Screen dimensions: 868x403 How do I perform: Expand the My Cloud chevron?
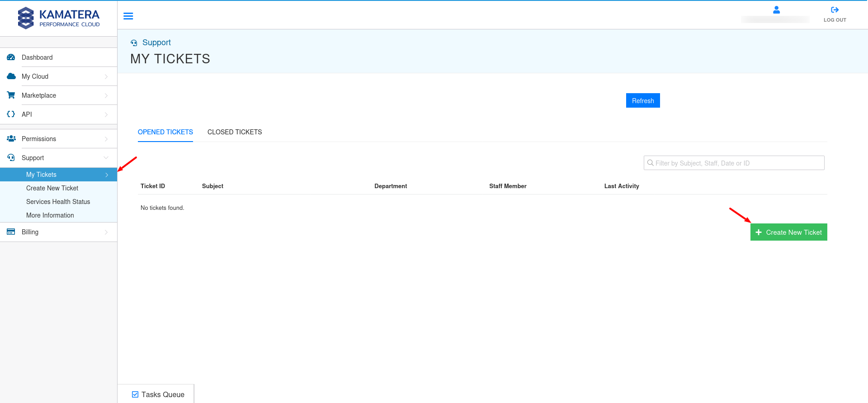(106, 76)
